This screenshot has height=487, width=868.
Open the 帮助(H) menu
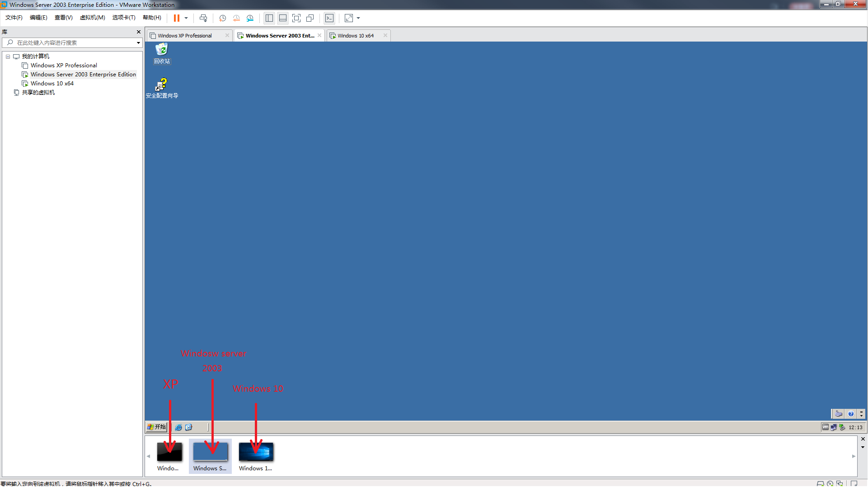(x=152, y=18)
